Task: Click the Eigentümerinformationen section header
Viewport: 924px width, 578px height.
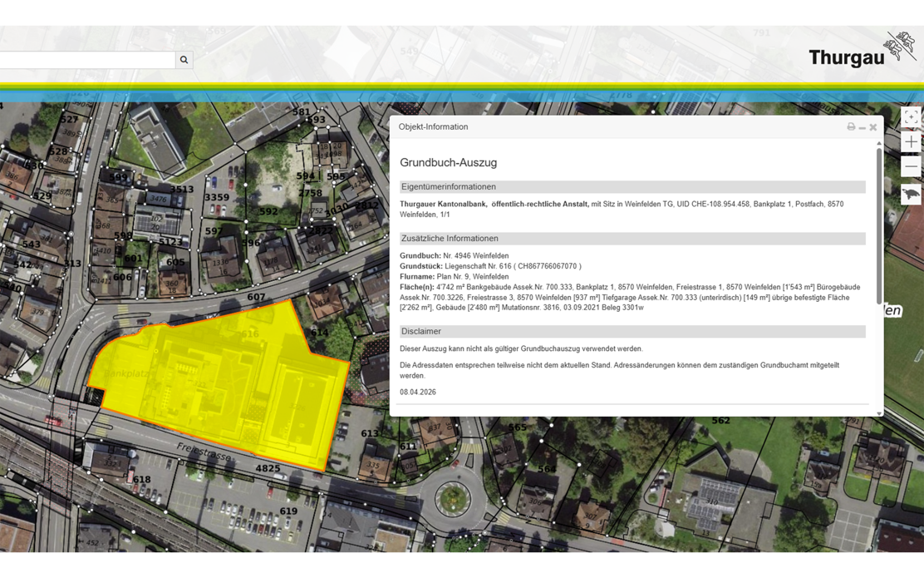Action: 632,187
